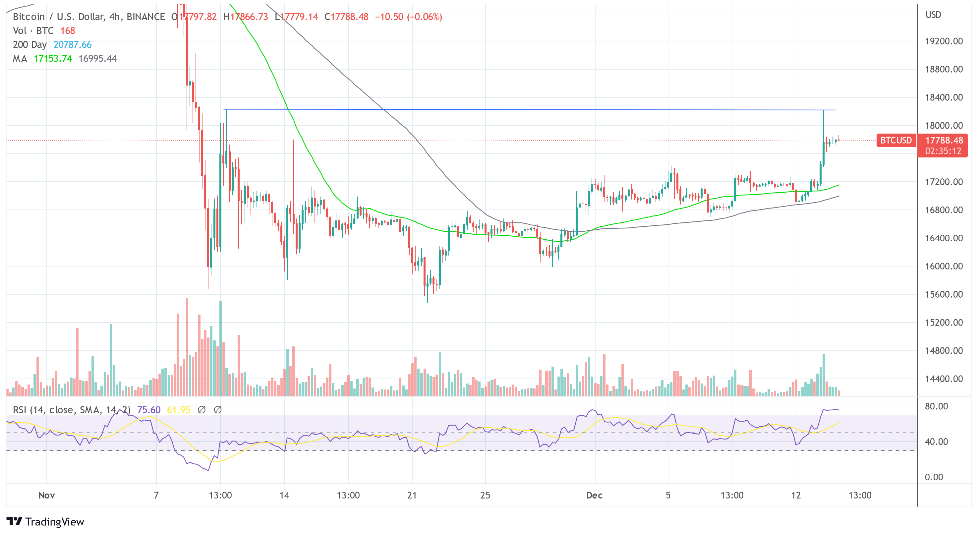Click the 17200.00 price axis label
Screen dimensions: 980x536
click(x=944, y=182)
